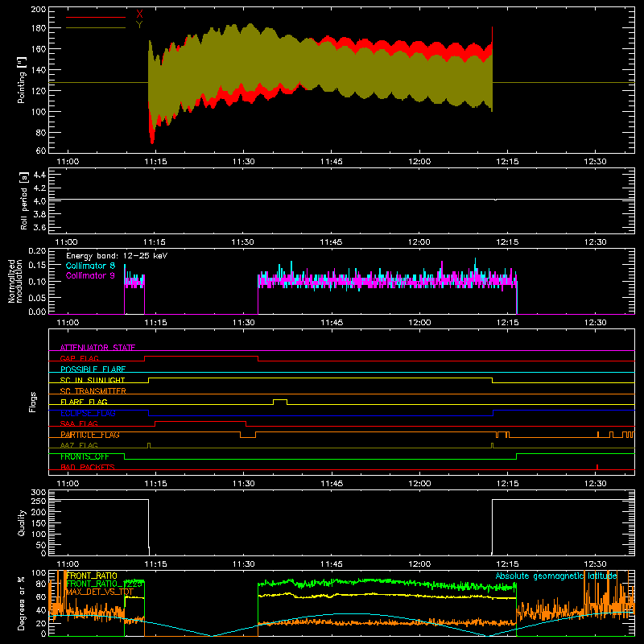Click the 'Degrees or %' axis title
This screenshot has width=644, height=644.
tap(21, 604)
